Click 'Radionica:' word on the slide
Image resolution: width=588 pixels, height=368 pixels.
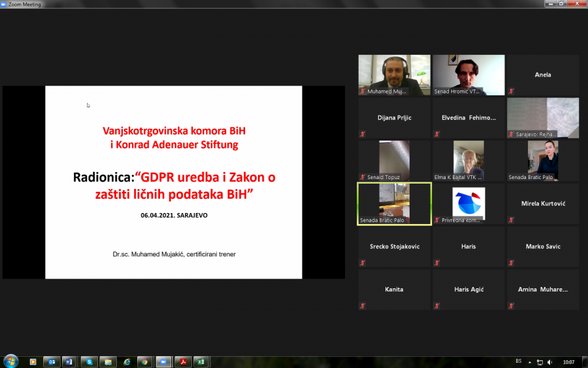103,177
